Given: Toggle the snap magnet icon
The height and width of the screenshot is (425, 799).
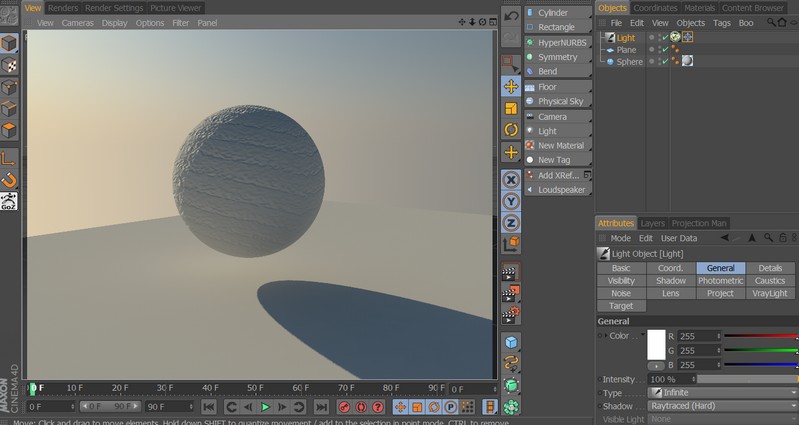Looking at the screenshot, I should click(x=9, y=180).
